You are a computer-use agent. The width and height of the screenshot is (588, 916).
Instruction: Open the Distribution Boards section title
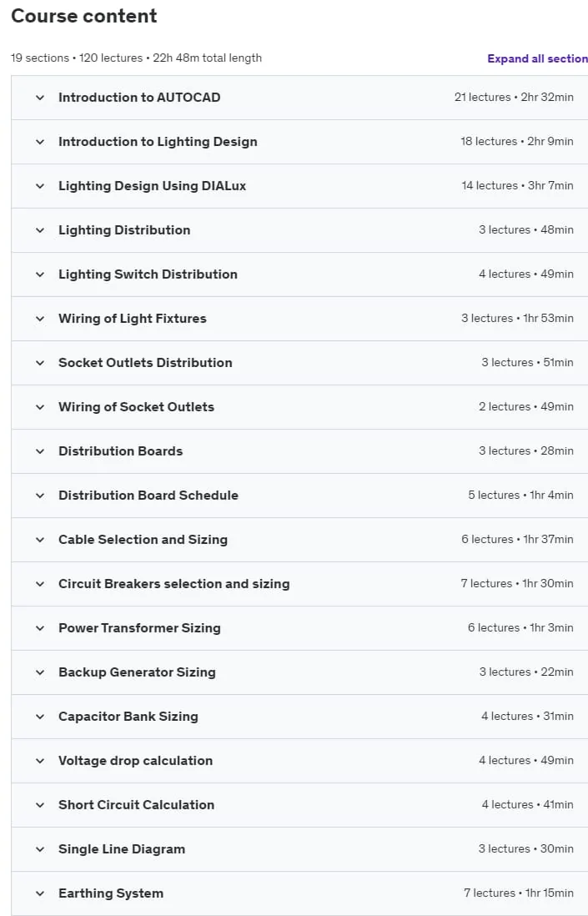click(x=120, y=451)
